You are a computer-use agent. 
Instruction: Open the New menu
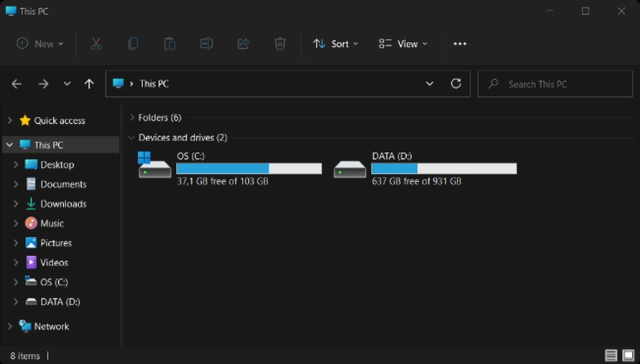(x=40, y=44)
